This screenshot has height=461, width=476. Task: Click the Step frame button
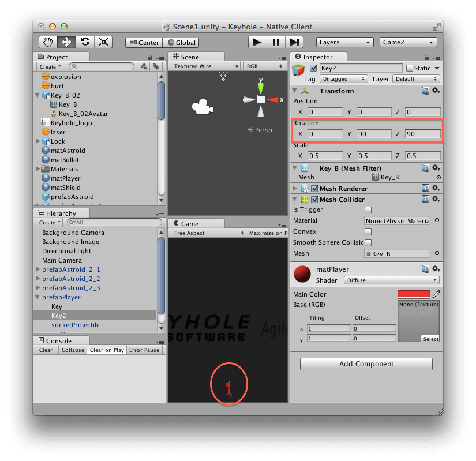[x=294, y=42]
